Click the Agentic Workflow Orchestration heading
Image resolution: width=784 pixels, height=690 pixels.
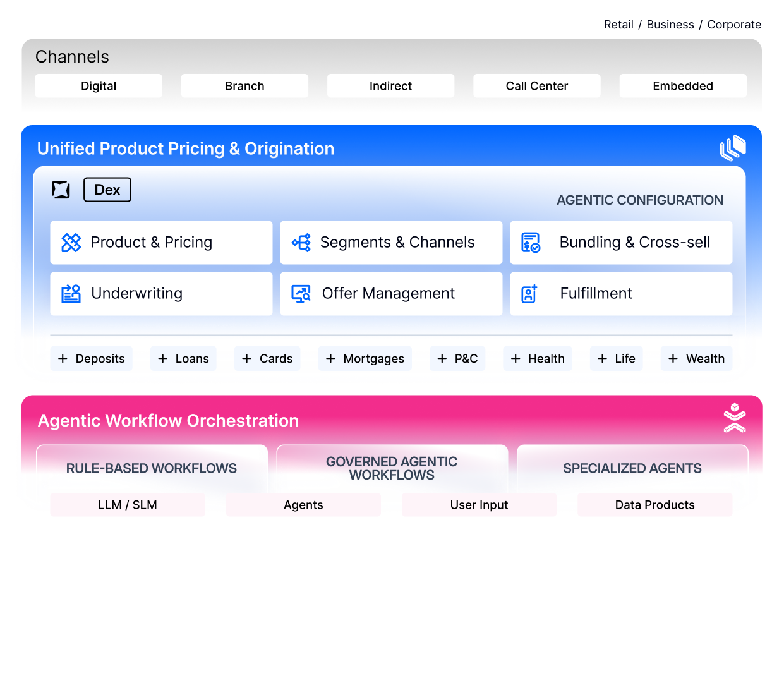click(x=169, y=421)
